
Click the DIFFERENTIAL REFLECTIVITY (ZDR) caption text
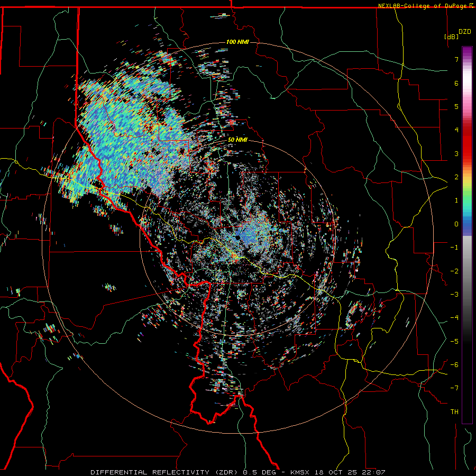coord(165,472)
